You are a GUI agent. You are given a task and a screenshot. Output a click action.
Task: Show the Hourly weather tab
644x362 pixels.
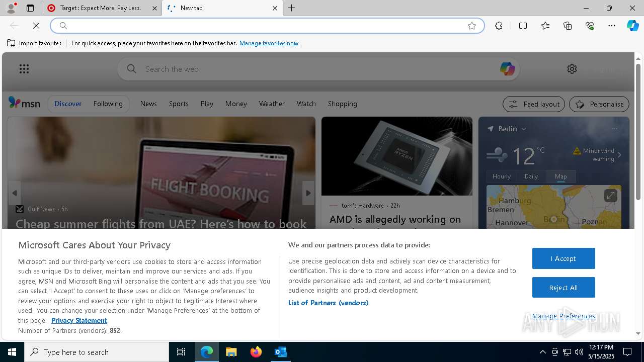502,176
